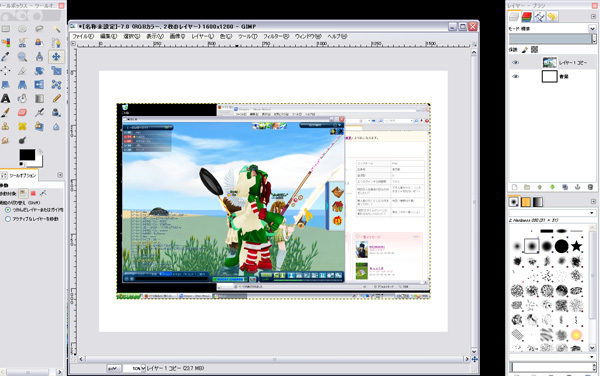The image size is (600, 376).
Task: Select the Fuzzy Select wand tool
Action: click(56, 29)
